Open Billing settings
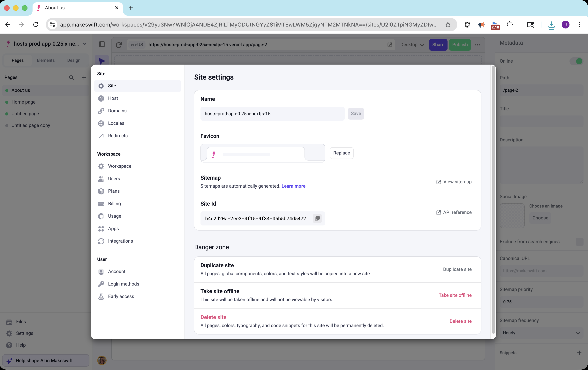 [x=114, y=204]
